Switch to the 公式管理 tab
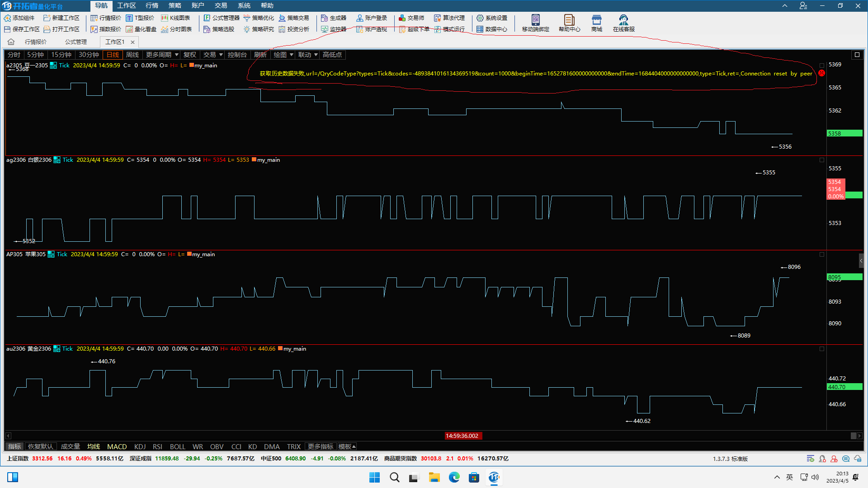This screenshot has width=868, height=488. 75,42
